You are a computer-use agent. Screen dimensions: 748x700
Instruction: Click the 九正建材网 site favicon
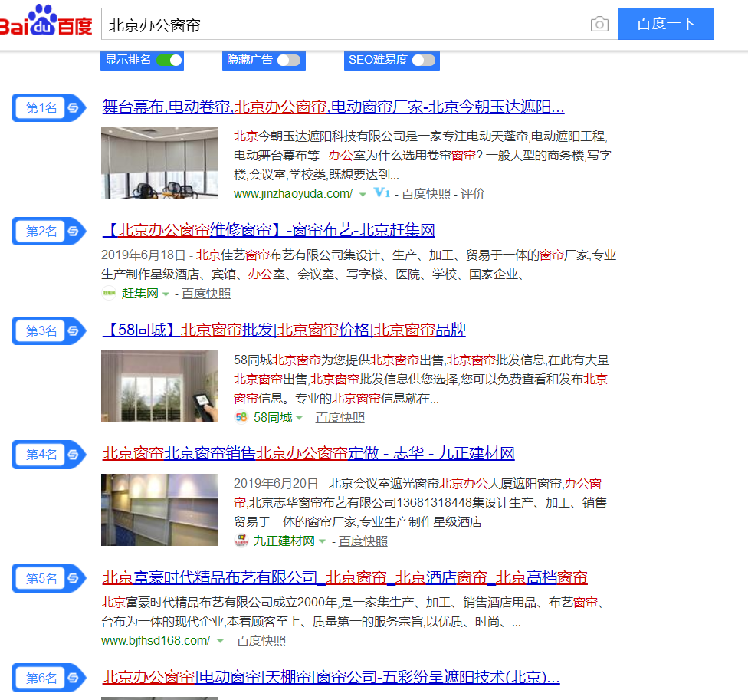coord(241,541)
